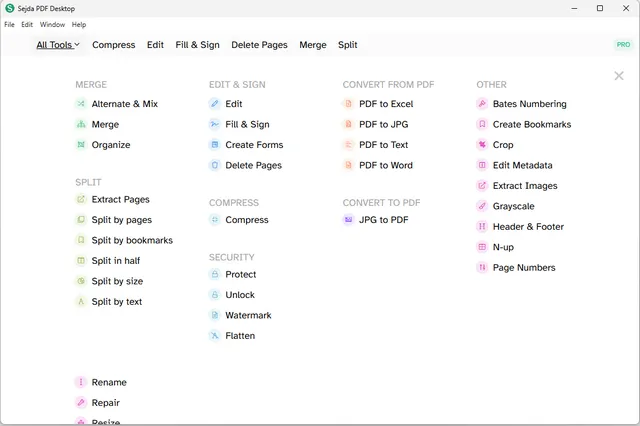Open the File menu
Image resolution: width=640 pixels, height=426 pixels.
(x=9, y=24)
